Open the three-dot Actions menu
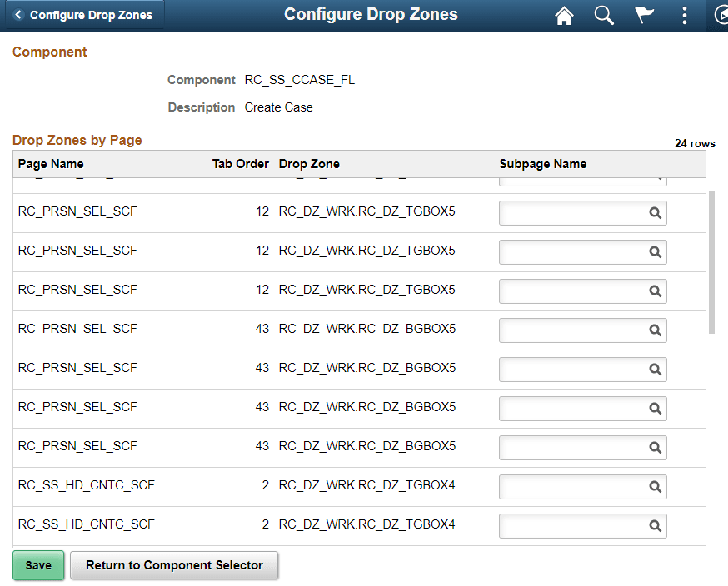 point(684,15)
